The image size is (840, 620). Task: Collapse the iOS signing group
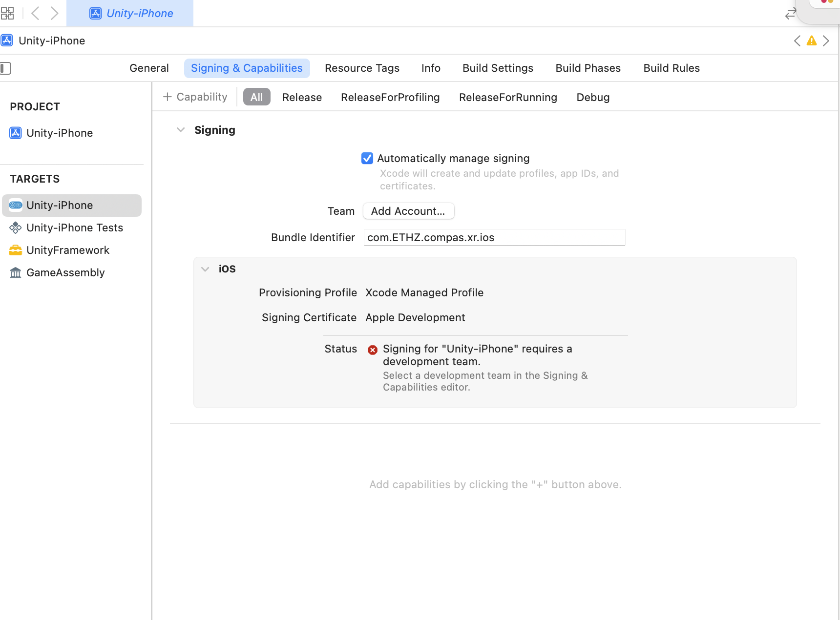click(x=205, y=269)
